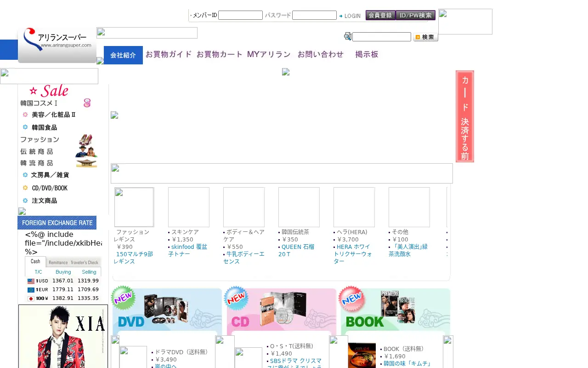Open the CD/DVD/BOOK category
This screenshot has height=368, width=588.
tap(50, 188)
